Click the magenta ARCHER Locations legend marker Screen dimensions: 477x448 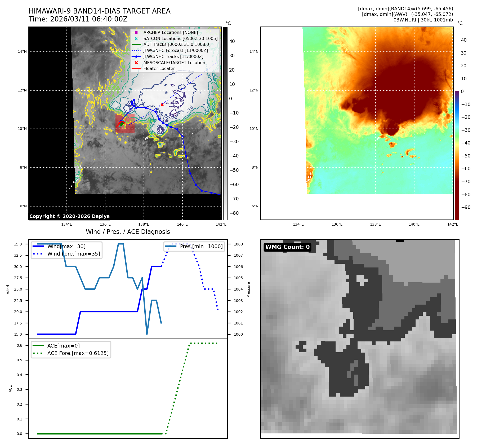[x=136, y=33]
